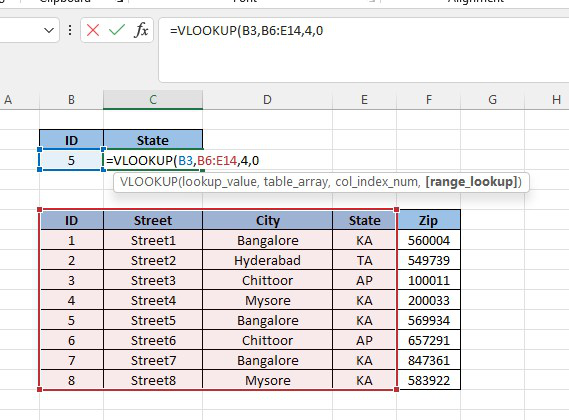The width and height of the screenshot is (569, 420).
Task: Select the Zip header cell
Action: (429, 220)
